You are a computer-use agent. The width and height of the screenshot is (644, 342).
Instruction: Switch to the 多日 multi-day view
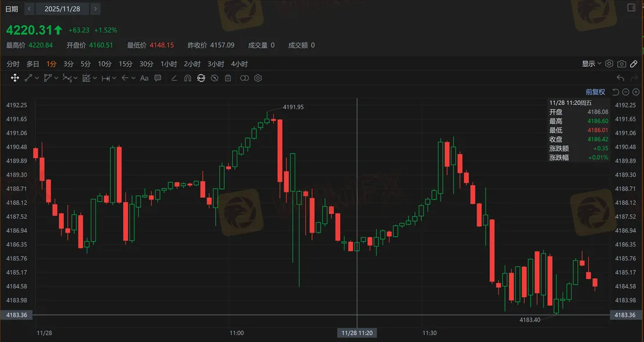pyautogui.click(x=33, y=64)
